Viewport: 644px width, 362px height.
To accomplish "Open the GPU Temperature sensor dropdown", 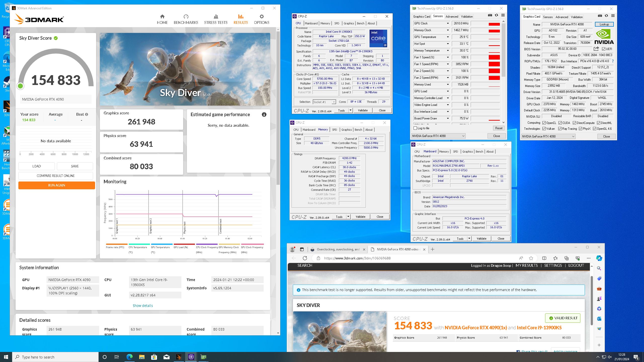I will pyautogui.click(x=448, y=37).
